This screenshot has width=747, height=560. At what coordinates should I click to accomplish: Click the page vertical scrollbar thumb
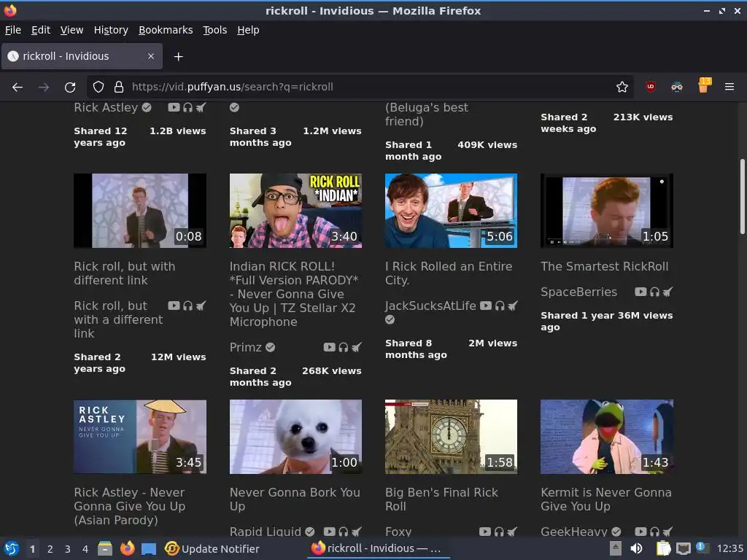coord(742,196)
